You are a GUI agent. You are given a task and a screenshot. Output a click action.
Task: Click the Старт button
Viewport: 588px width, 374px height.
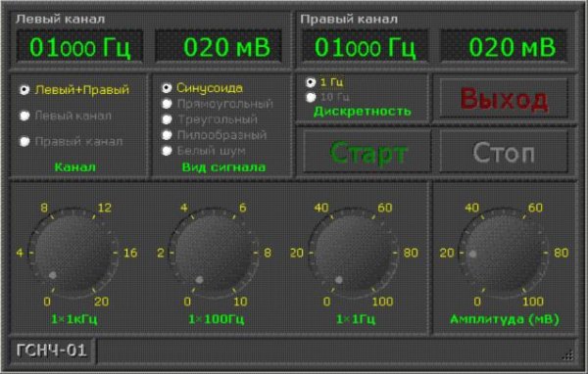367,152
